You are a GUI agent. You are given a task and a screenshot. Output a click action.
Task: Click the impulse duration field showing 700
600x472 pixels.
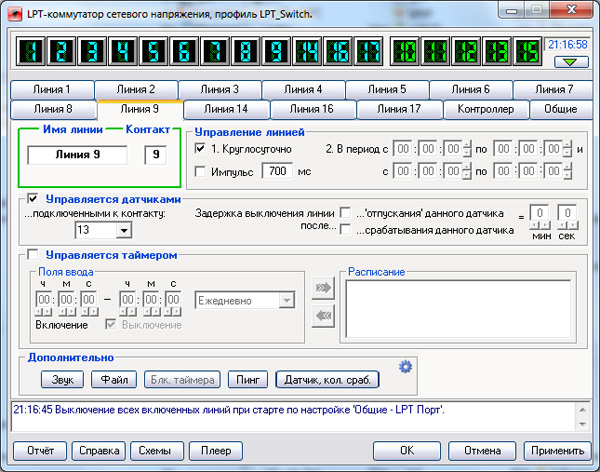click(276, 171)
